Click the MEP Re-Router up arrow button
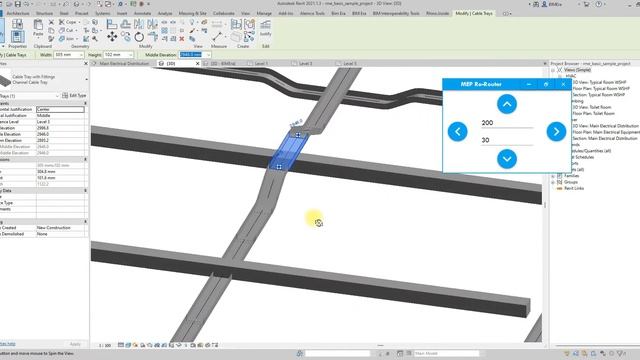 point(507,104)
